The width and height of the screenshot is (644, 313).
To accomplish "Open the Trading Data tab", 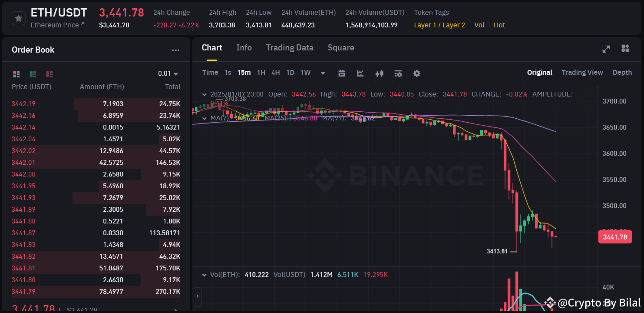I will tap(290, 48).
